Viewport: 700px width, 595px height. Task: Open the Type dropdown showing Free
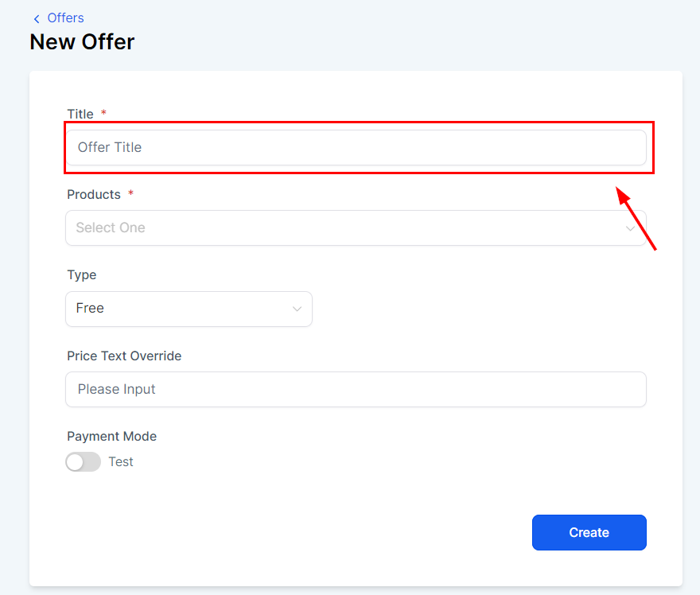[189, 309]
